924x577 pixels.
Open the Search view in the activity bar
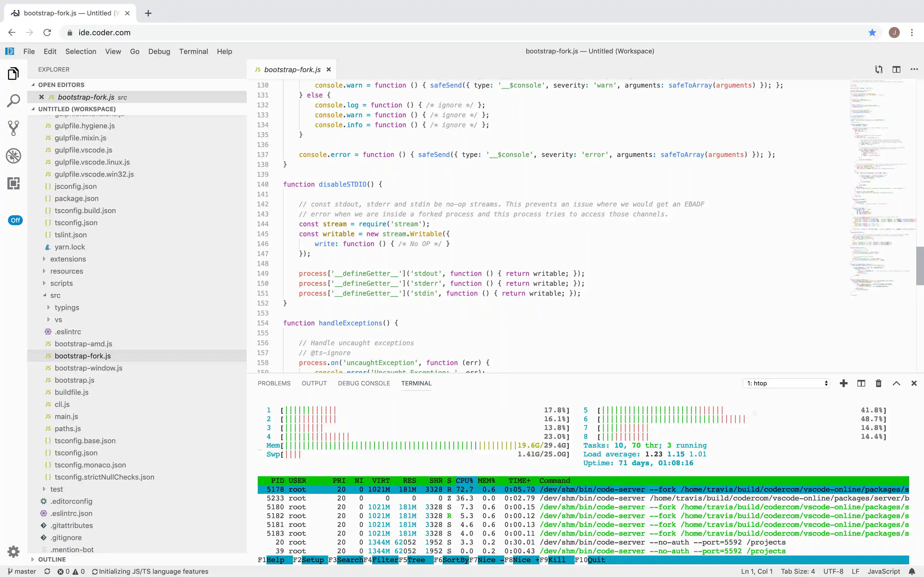13,101
